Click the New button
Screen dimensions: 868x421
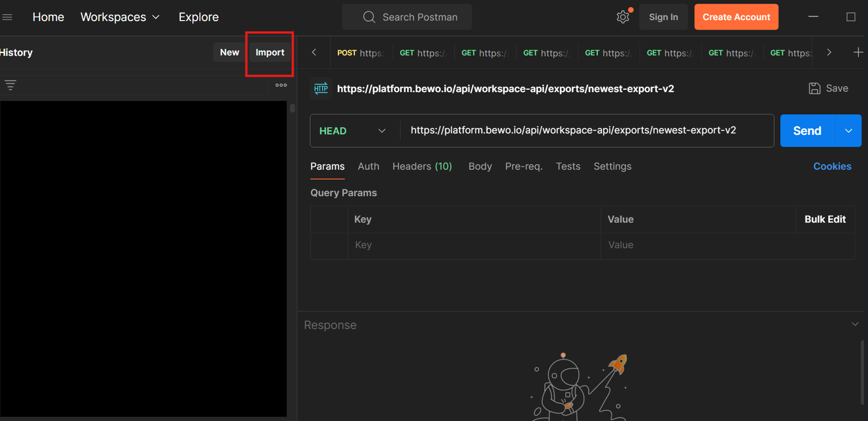pos(230,53)
